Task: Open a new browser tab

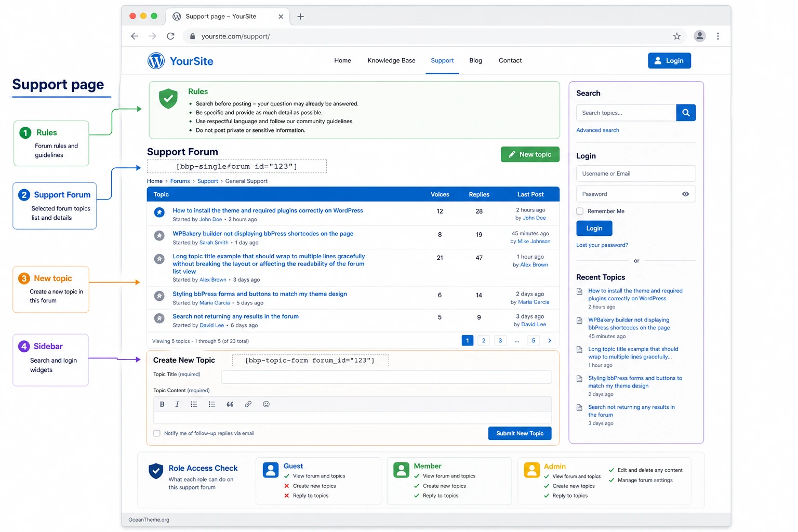Action: pos(300,17)
